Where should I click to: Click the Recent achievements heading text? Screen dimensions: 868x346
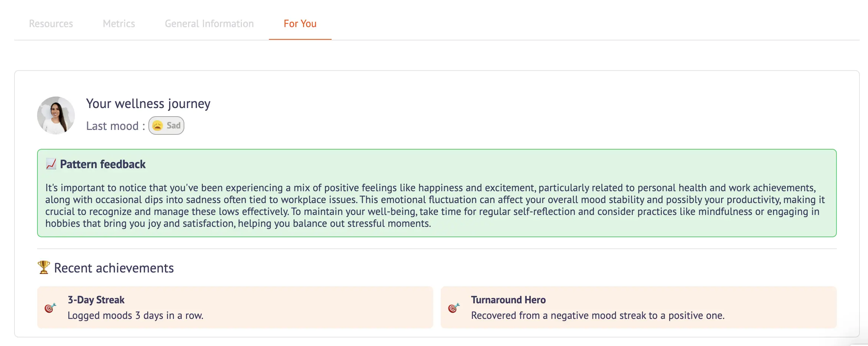point(114,268)
